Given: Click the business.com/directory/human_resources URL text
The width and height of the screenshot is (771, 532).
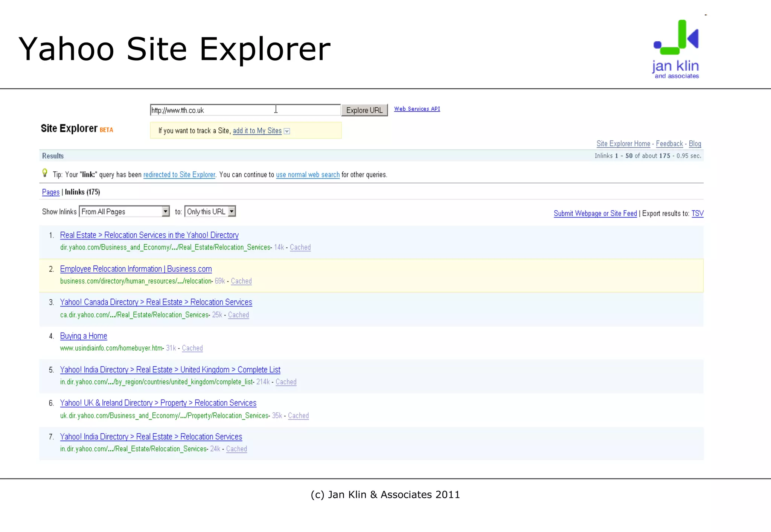Looking at the screenshot, I should click(x=136, y=281).
